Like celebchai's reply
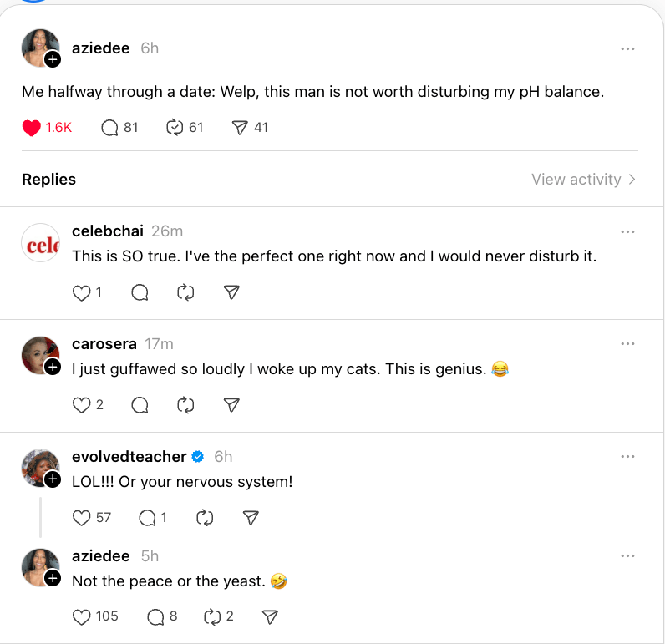This screenshot has width=665, height=644. pyautogui.click(x=81, y=292)
